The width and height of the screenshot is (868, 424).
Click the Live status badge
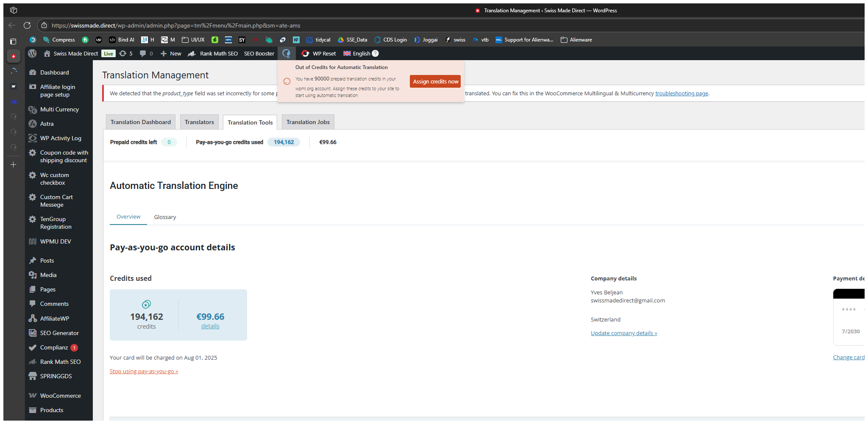[x=108, y=54]
